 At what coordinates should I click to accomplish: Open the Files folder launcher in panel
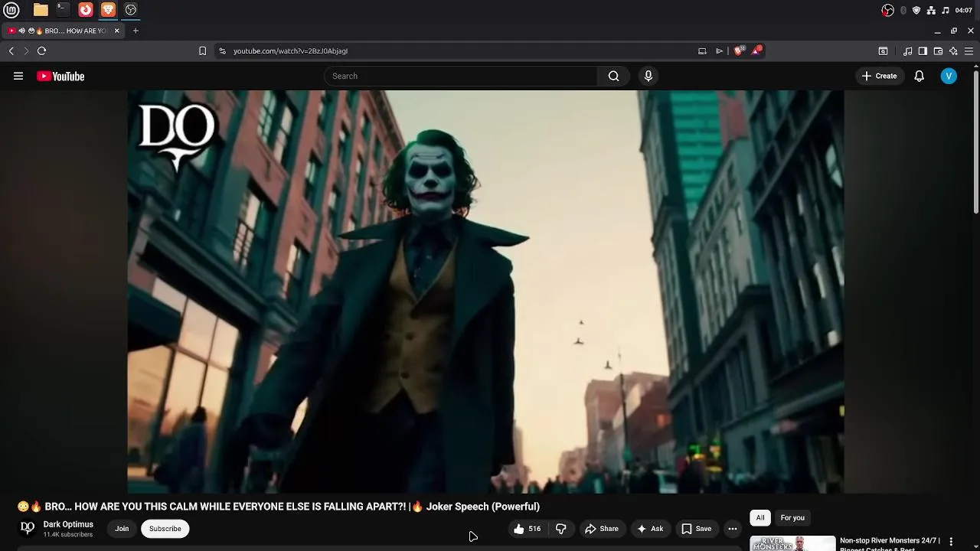(x=41, y=10)
